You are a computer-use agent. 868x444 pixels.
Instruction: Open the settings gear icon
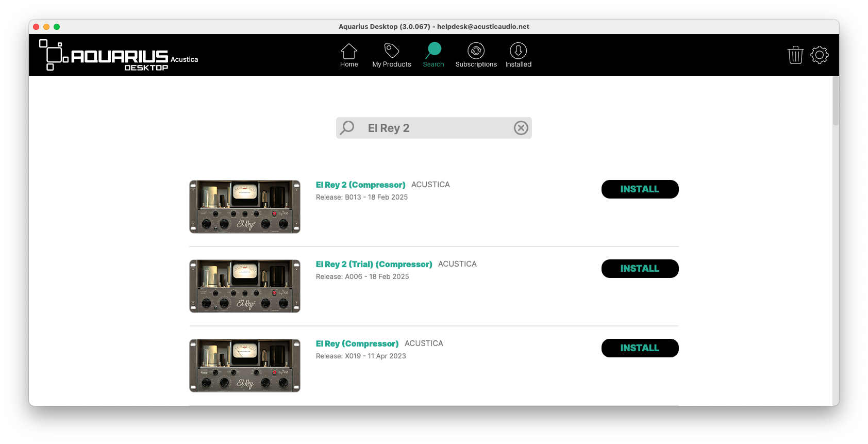(x=820, y=55)
